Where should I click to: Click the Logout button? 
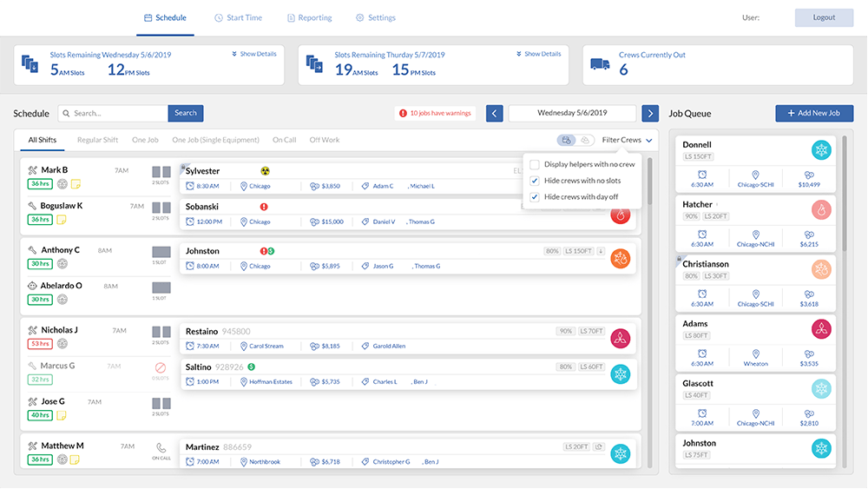click(x=824, y=17)
